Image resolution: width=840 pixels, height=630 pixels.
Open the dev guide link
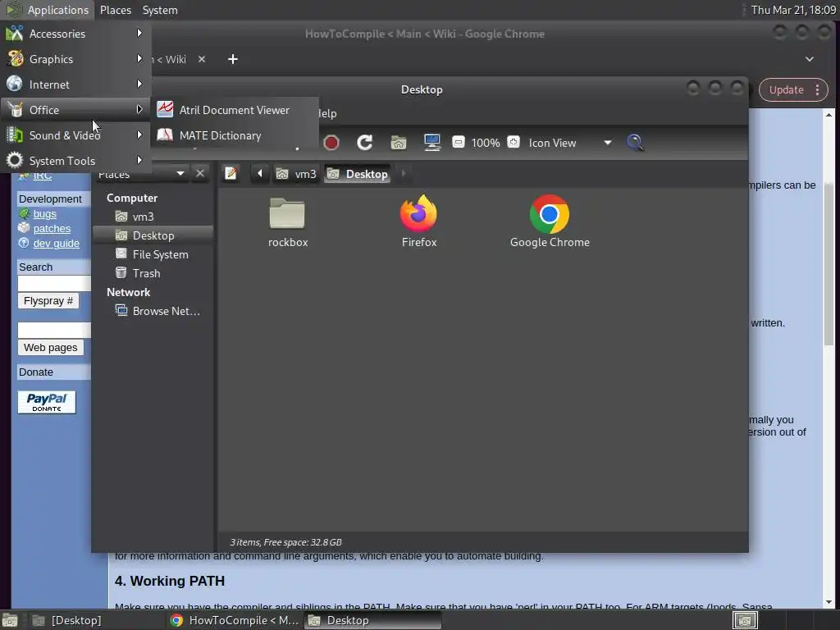coord(57,243)
